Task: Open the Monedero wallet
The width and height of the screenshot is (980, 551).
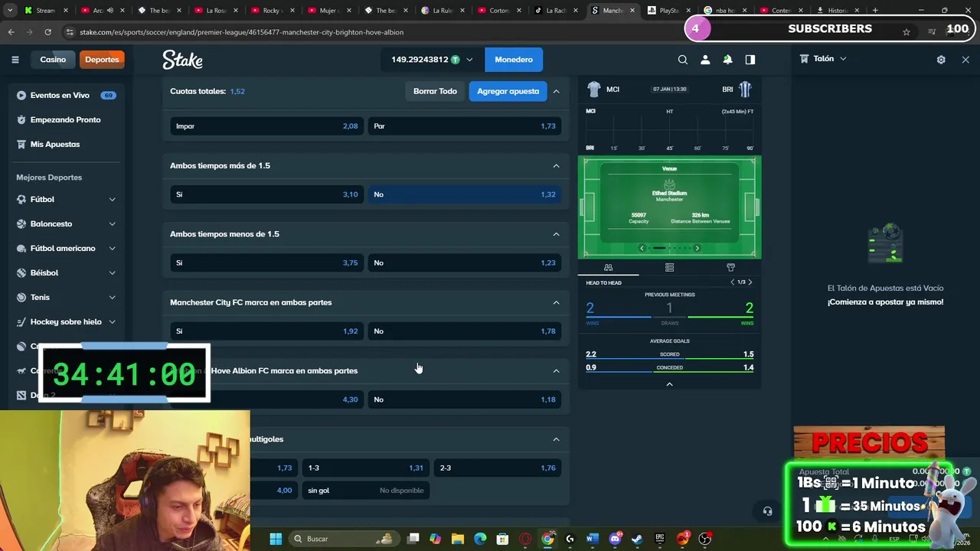Action: click(x=514, y=60)
